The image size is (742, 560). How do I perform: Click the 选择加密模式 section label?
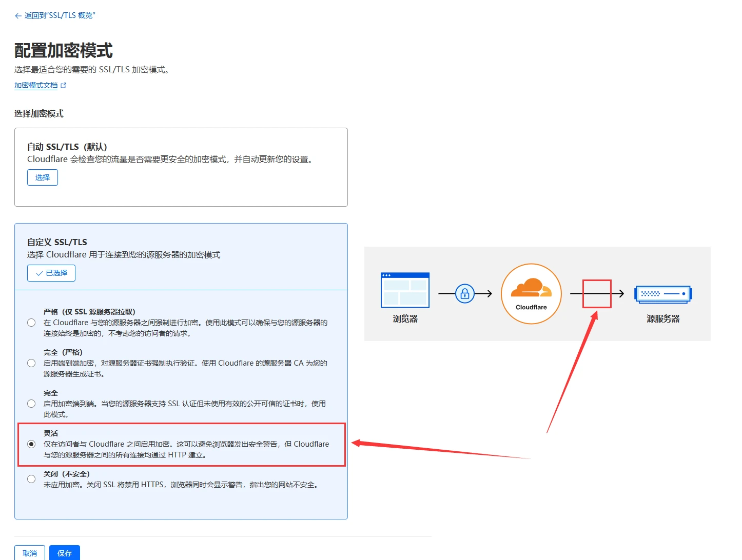[x=39, y=114]
